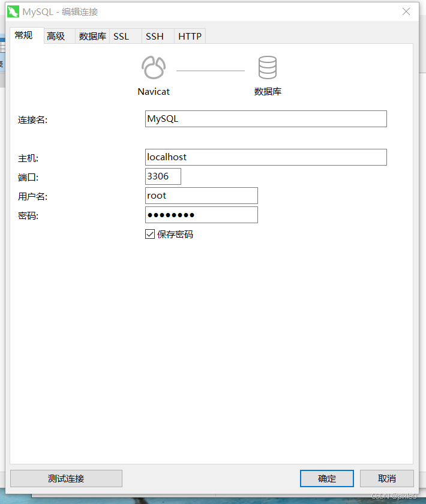Click the 主机: label
This screenshot has height=504, width=426.
(x=28, y=158)
